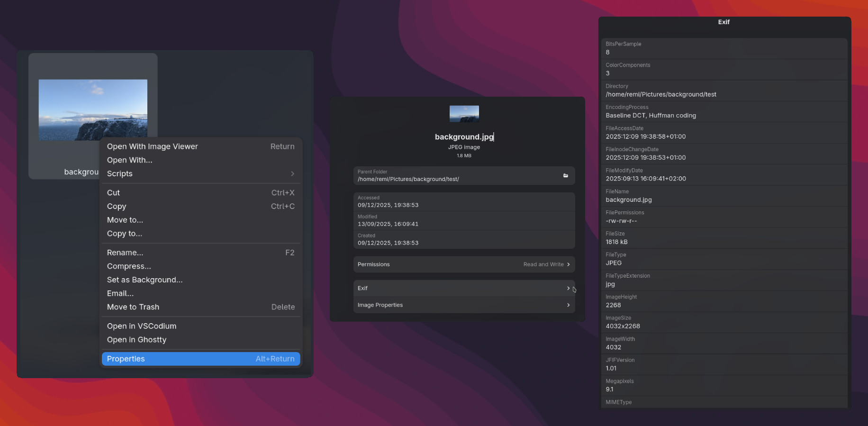Select Properties in the context menu
868x426 pixels.
tap(200, 359)
